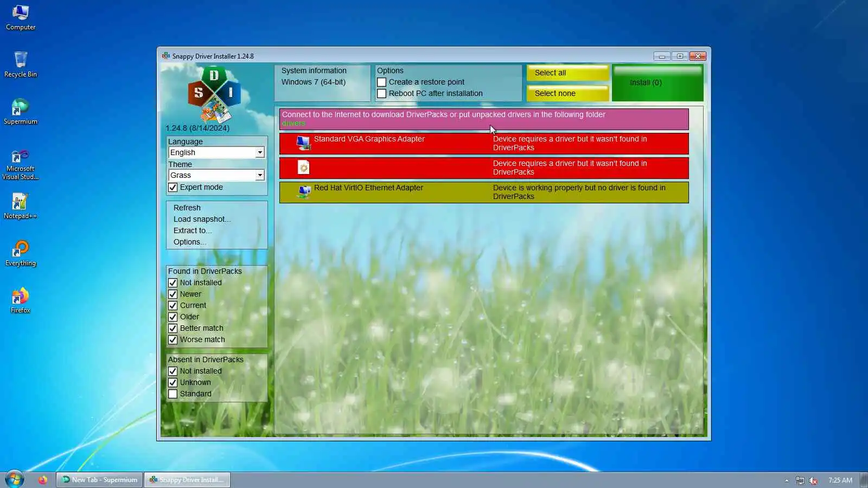Screen dimensions: 868x488
Task: Click Refresh in the left menu
Action: coord(187,208)
